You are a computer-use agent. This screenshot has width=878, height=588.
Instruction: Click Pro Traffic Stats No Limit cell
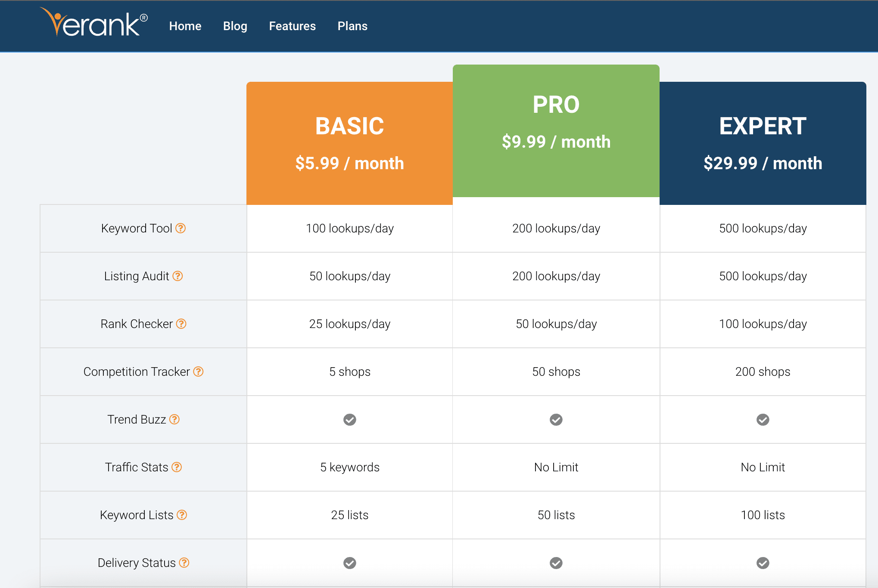(x=556, y=467)
